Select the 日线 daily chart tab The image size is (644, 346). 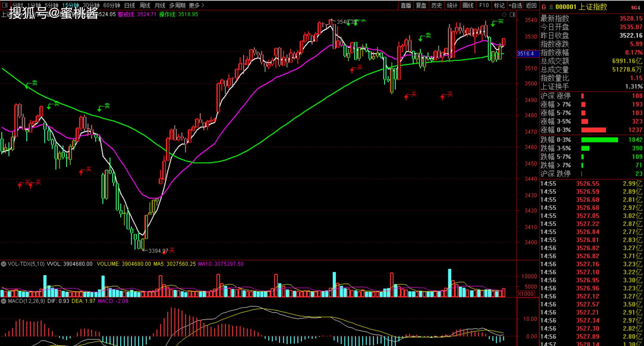pos(129,5)
